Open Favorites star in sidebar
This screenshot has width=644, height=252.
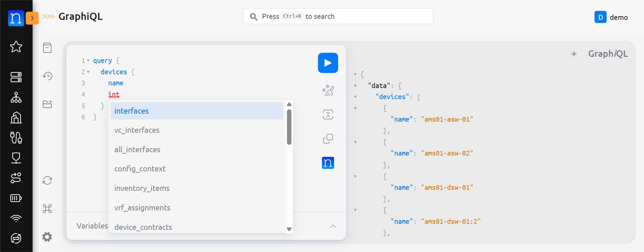pyautogui.click(x=16, y=47)
